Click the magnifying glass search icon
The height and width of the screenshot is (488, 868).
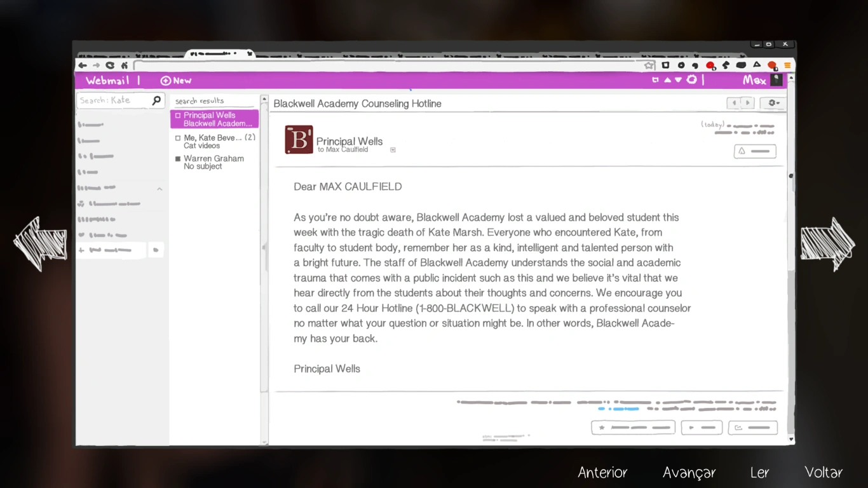(156, 100)
